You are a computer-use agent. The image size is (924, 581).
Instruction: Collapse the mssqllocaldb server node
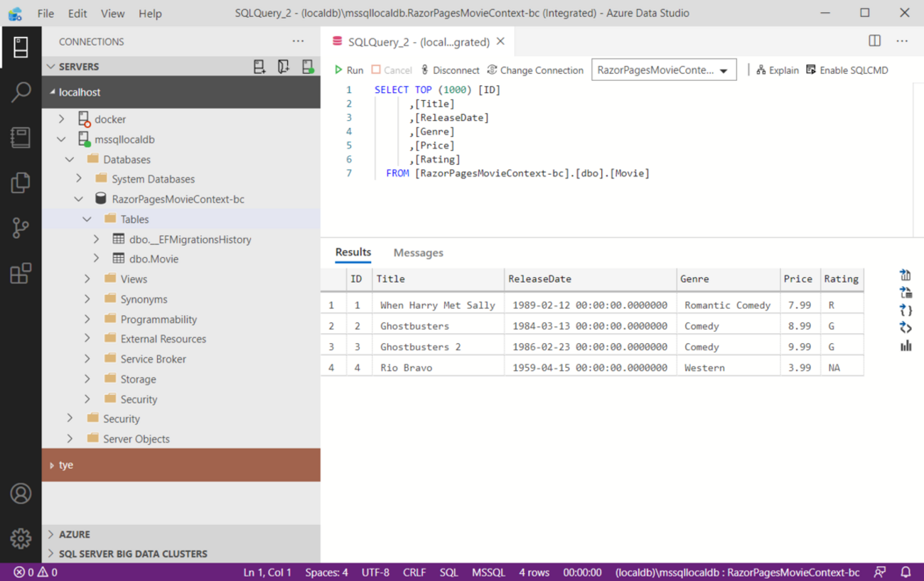(62, 139)
